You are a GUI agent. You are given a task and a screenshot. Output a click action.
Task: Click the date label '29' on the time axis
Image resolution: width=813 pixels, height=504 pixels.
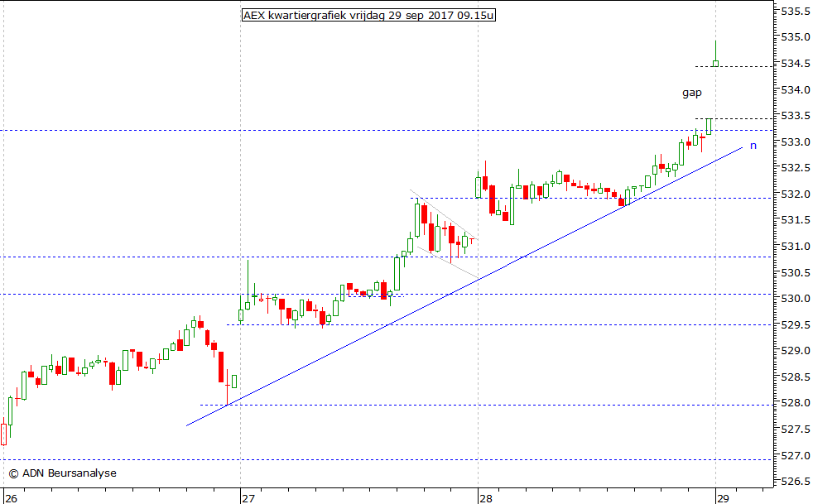723,499
